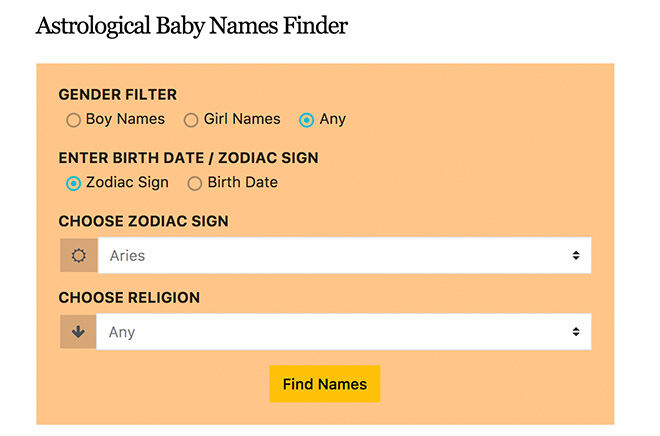This screenshot has height=436, width=660.
Task: Click the Find Names button
Action: point(325,384)
